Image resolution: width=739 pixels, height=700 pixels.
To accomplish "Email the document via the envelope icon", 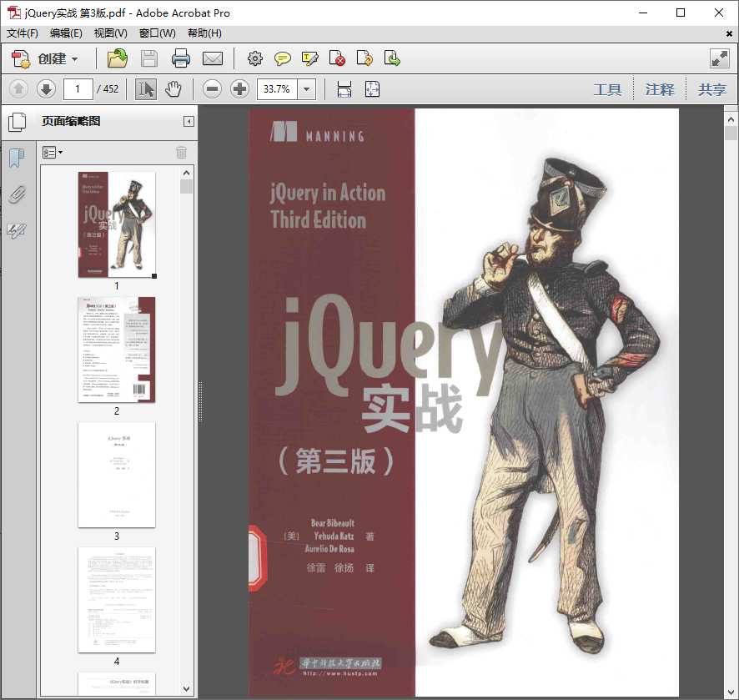I will pyautogui.click(x=213, y=58).
